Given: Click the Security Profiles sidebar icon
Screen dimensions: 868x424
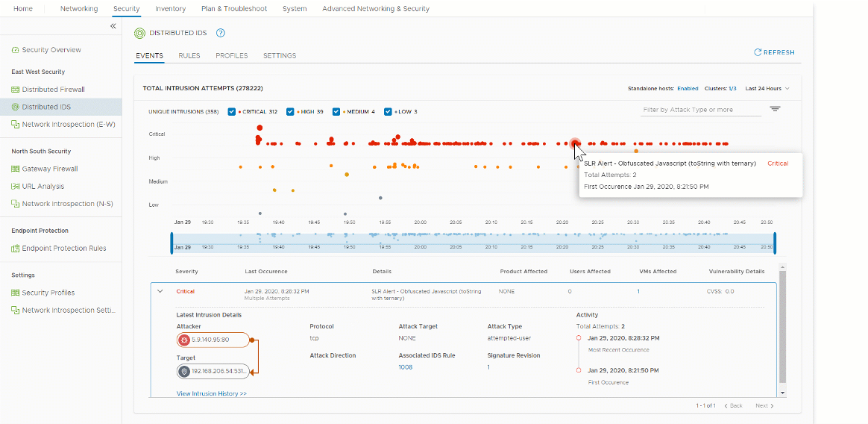Looking at the screenshot, I should 16,293.
